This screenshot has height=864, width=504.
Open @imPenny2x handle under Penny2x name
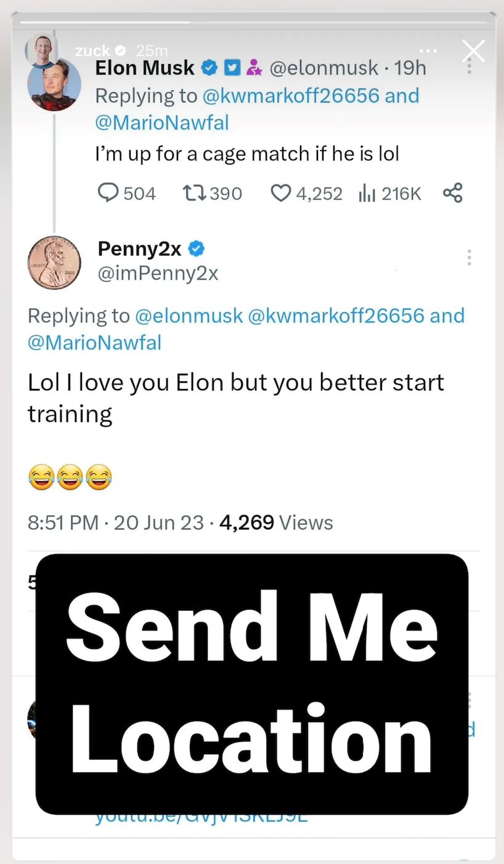(158, 272)
